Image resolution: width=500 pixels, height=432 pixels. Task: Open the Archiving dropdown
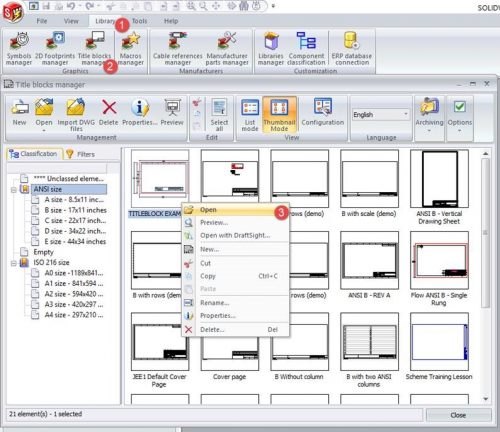[x=429, y=115]
